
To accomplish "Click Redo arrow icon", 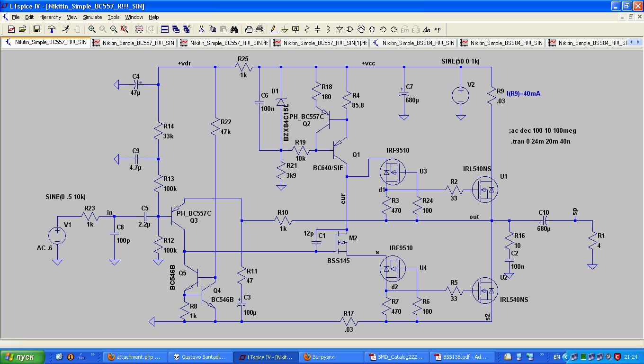I will click(394, 29).
